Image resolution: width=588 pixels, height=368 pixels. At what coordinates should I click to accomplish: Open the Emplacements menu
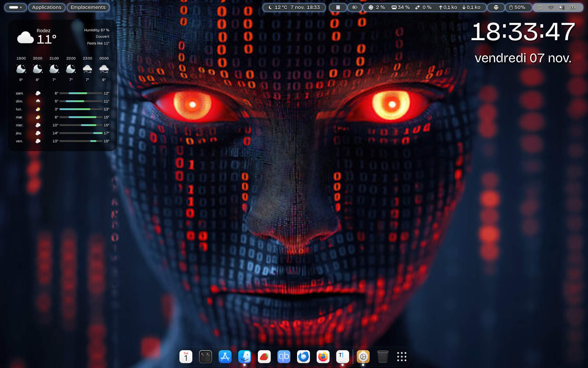click(88, 7)
